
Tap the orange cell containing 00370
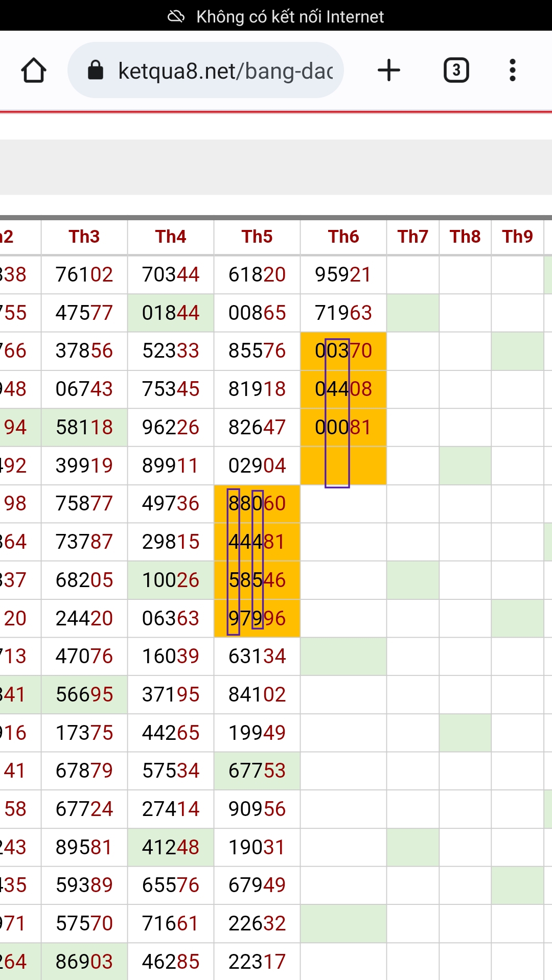(343, 351)
